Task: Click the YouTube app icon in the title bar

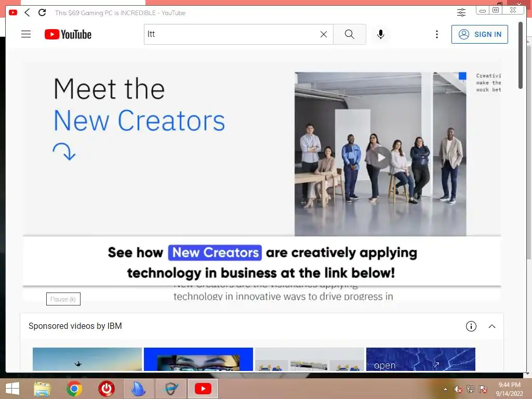Action: point(13,12)
